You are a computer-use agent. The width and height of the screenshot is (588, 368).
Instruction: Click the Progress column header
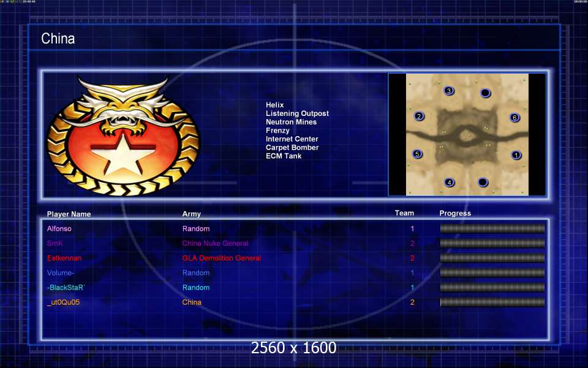(455, 213)
